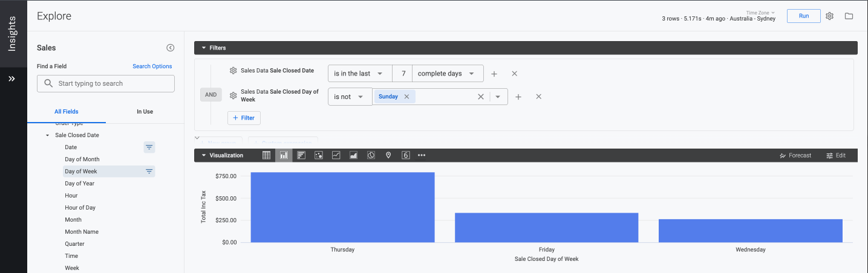868x273 pixels.
Task: Switch to the All Fields tab
Action: (x=67, y=112)
